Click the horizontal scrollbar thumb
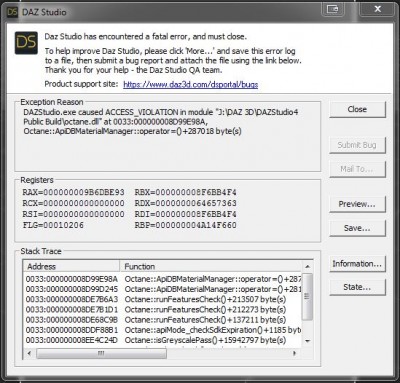Viewport: 400px width, 383px height. [101, 353]
